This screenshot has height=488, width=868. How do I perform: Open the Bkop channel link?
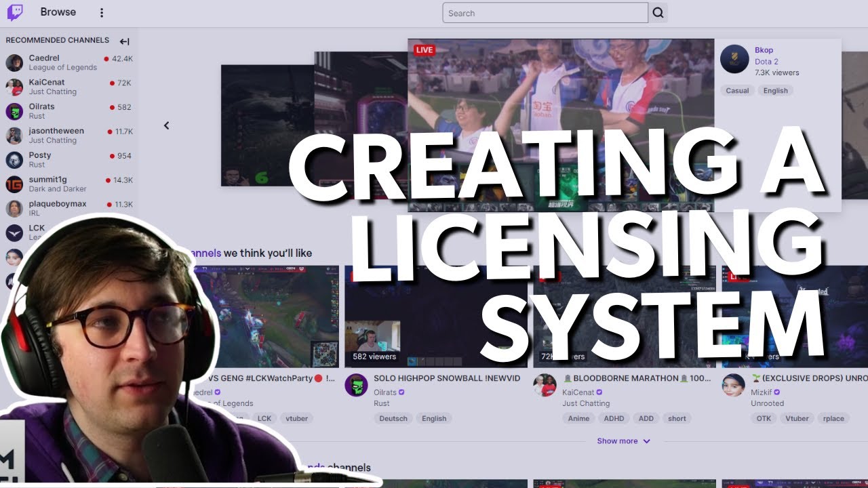click(x=764, y=50)
